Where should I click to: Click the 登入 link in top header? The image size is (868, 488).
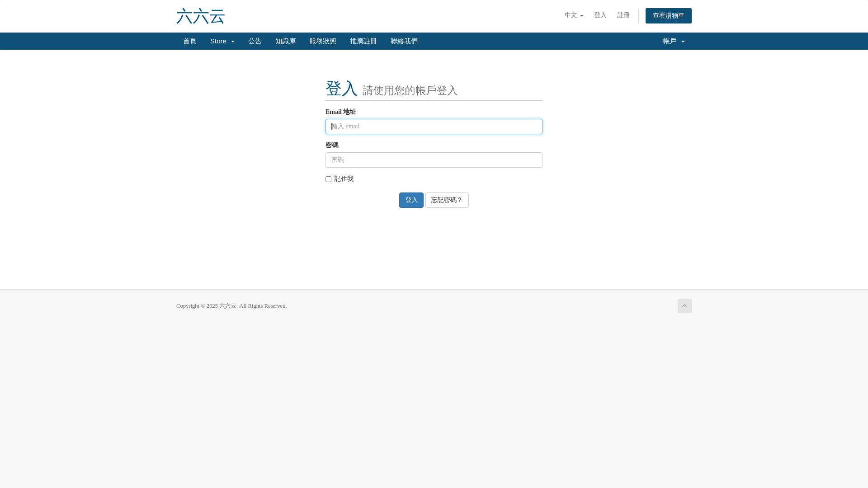[x=600, y=15]
